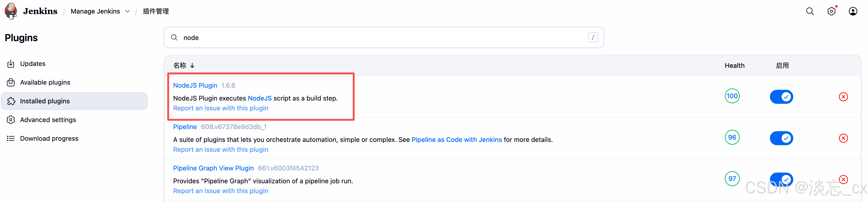Open the Pipeline Graph View Plugin link
The image size is (868, 202).
click(x=213, y=168)
